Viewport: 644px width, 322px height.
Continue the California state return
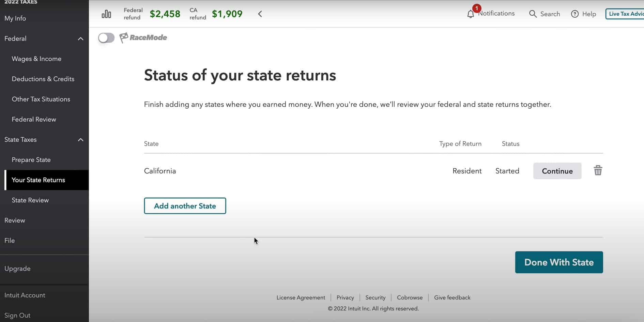coord(557,171)
